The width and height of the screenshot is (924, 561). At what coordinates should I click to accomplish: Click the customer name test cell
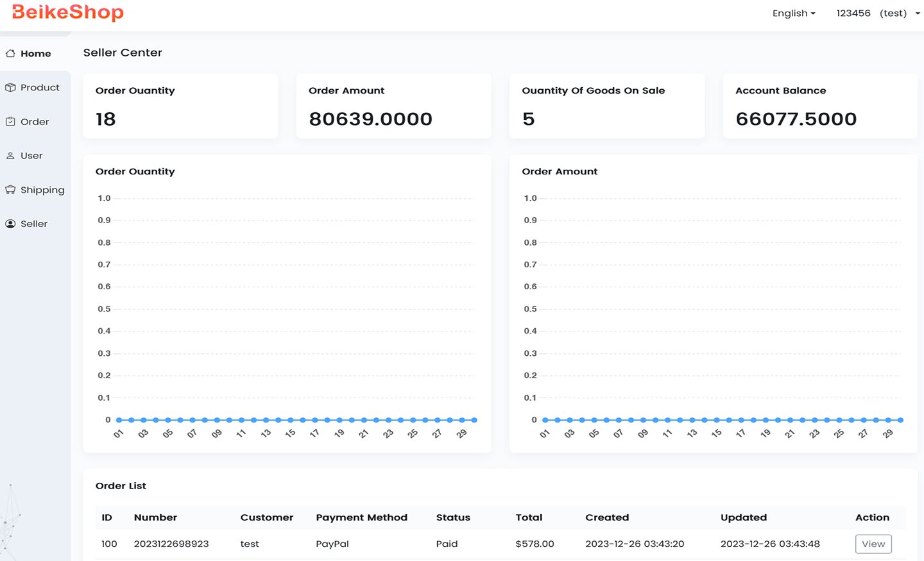(x=250, y=544)
